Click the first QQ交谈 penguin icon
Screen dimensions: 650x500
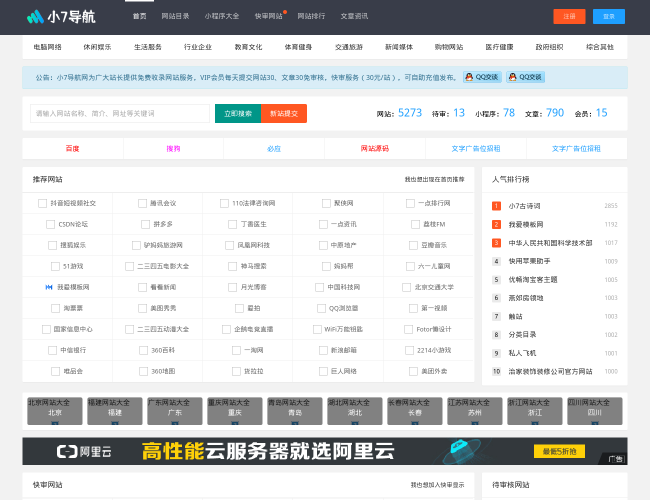click(x=469, y=77)
